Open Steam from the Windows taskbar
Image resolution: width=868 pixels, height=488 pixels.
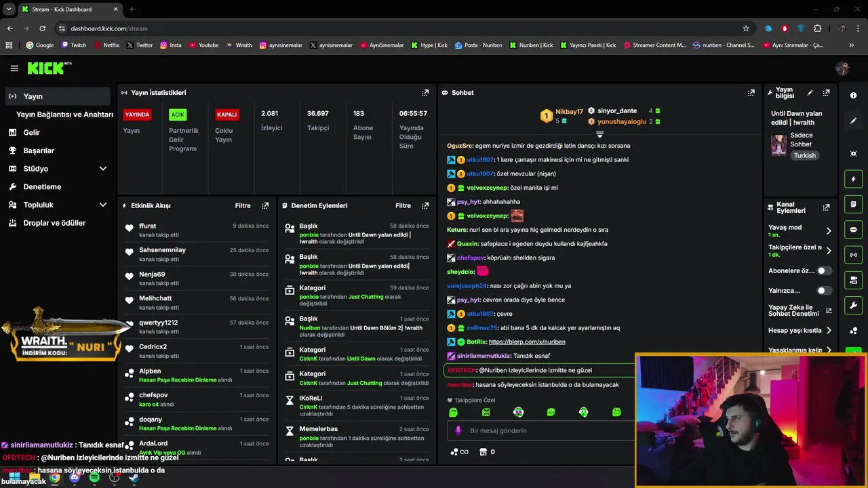[134, 478]
